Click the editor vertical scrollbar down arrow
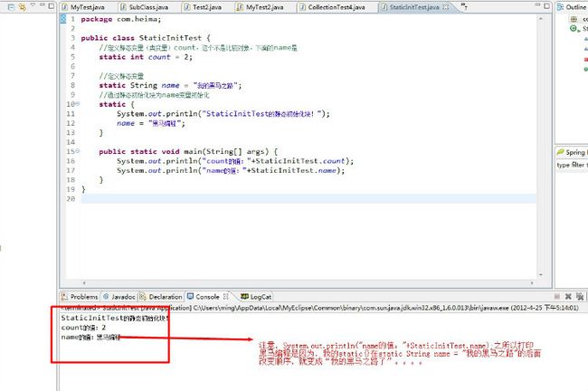This screenshot has width=588, height=391. pyautogui.click(x=541, y=275)
